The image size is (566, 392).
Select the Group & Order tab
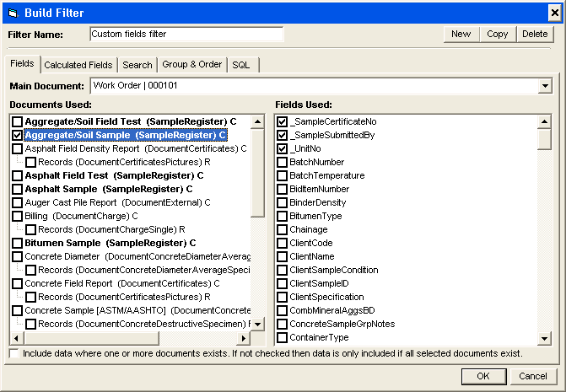click(192, 65)
